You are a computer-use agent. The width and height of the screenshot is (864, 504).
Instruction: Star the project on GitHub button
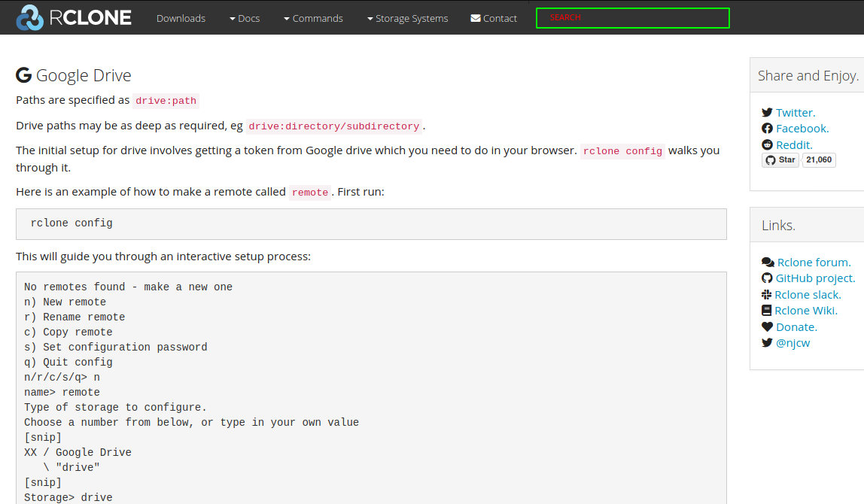tap(780, 159)
